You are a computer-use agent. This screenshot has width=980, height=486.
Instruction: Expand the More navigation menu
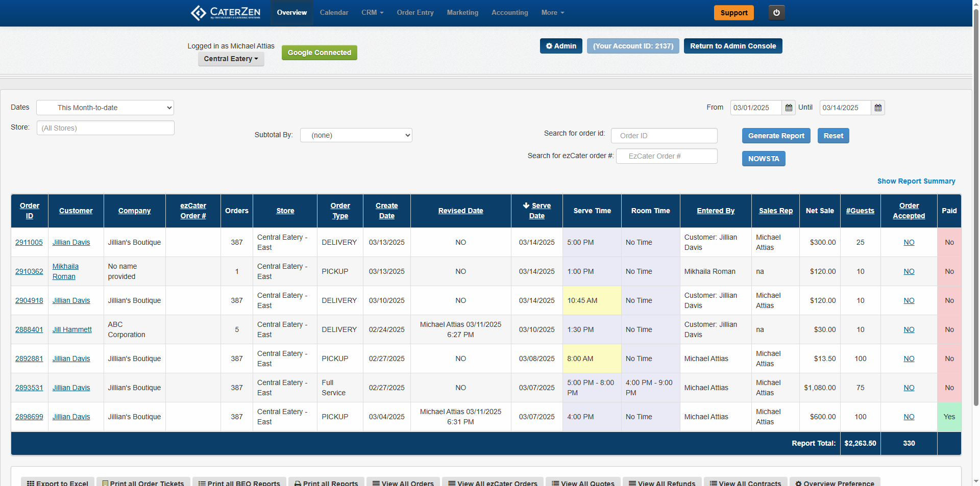tap(552, 13)
